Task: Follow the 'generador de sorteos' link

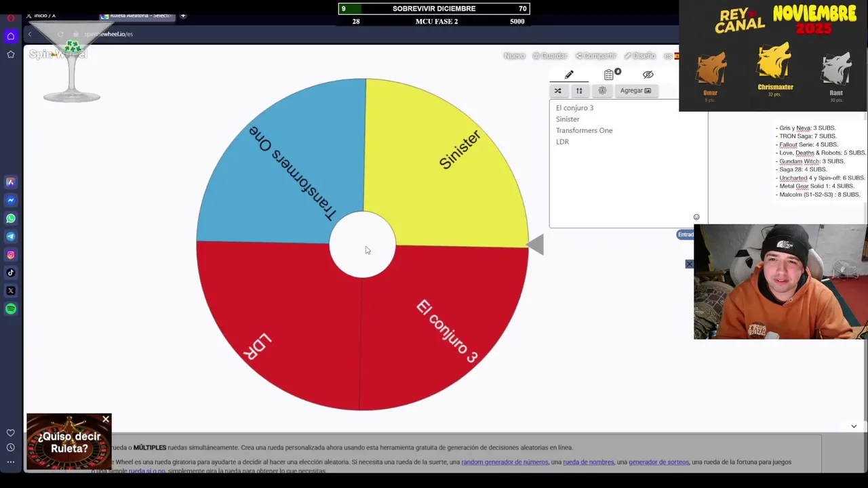Action: tap(659, 462)
